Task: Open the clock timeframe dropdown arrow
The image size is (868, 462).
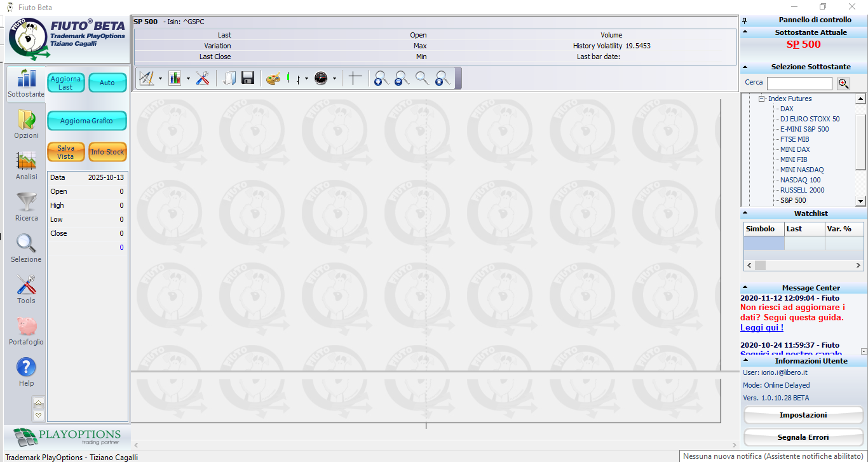Action: 334,79
